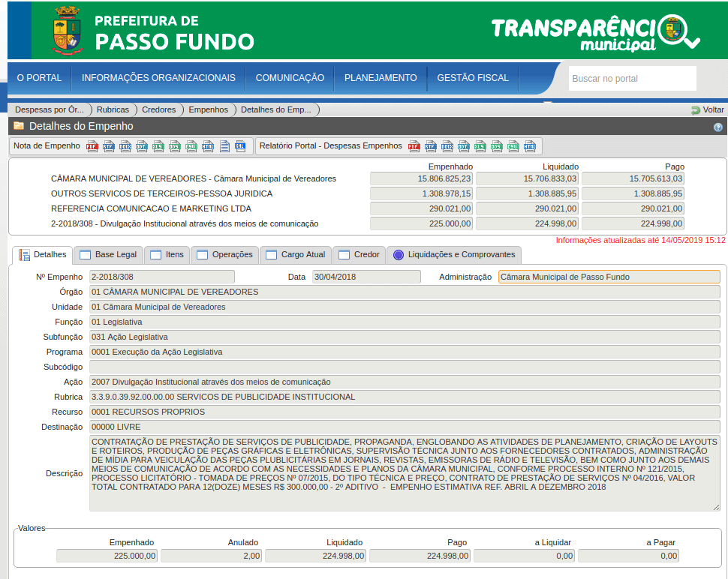Image resolution: width=728 pixels, height=579 pixels.
Task: Export Nota de Empenho as XML
Action: (x=240, y=146)
